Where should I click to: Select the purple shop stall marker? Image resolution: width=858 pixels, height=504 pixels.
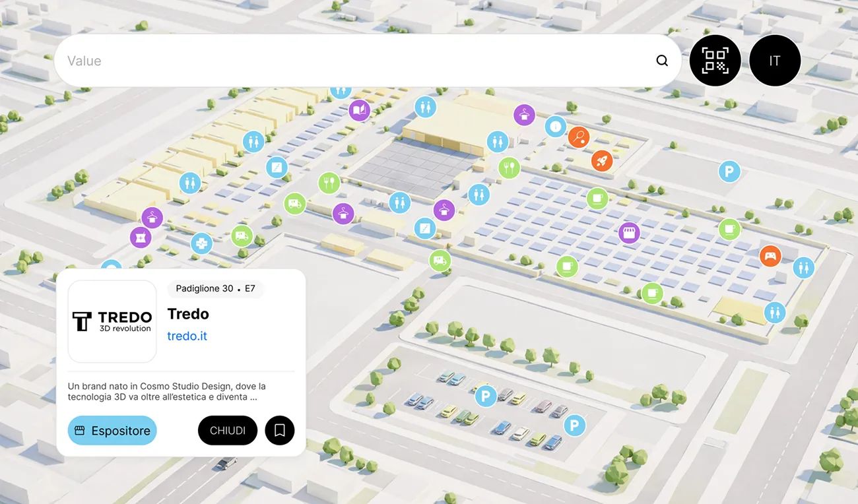630,232
